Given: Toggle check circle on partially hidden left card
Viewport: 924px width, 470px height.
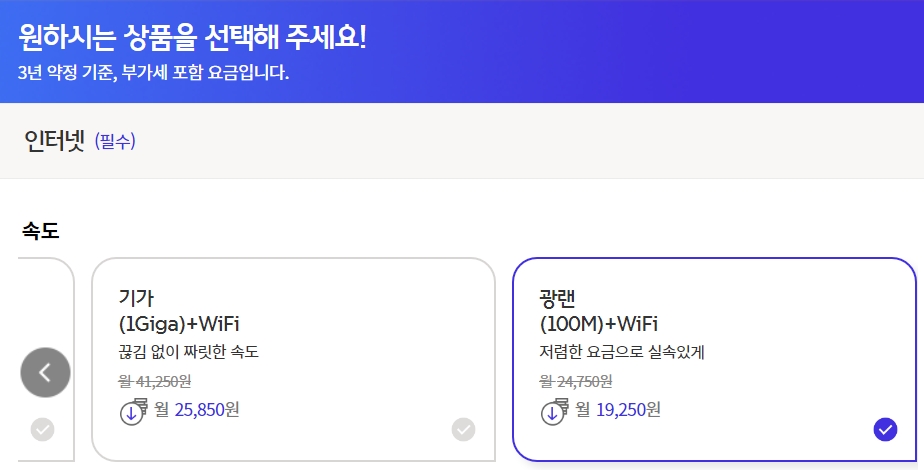Looking at the screenshot, I should [x=42, y=429].
